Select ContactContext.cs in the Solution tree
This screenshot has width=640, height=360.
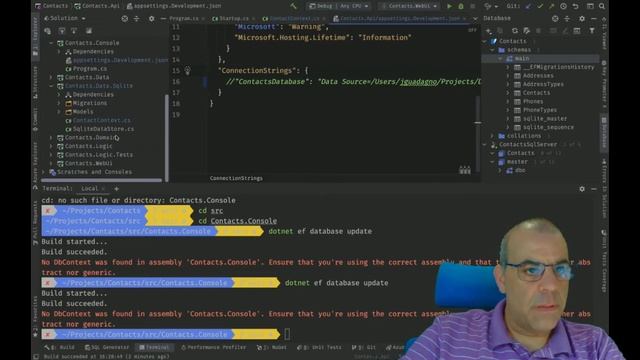[102, 120]
